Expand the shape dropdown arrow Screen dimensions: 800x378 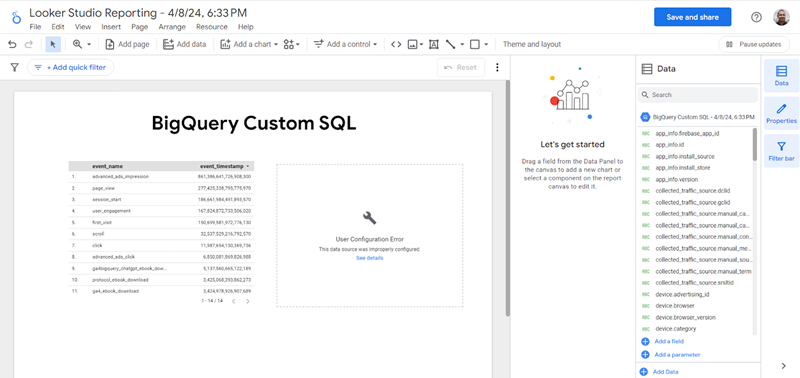pyautogui.click(x=486, y=44)
